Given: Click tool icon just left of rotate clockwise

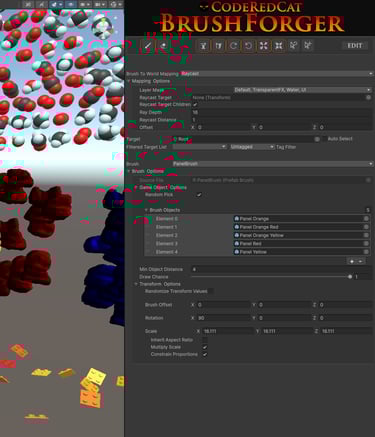Looking at the screenshot, I should click(x=218, y=46).
